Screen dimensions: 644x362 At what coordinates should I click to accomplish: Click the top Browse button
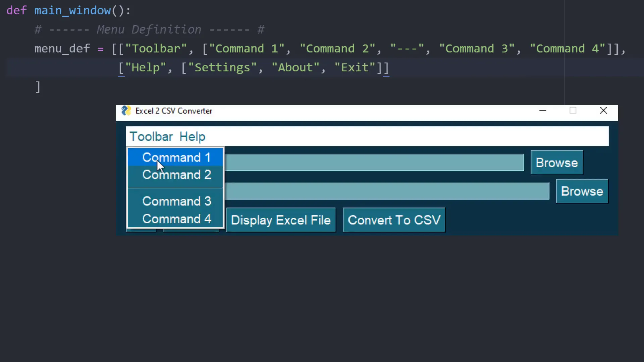click(556, 163)
